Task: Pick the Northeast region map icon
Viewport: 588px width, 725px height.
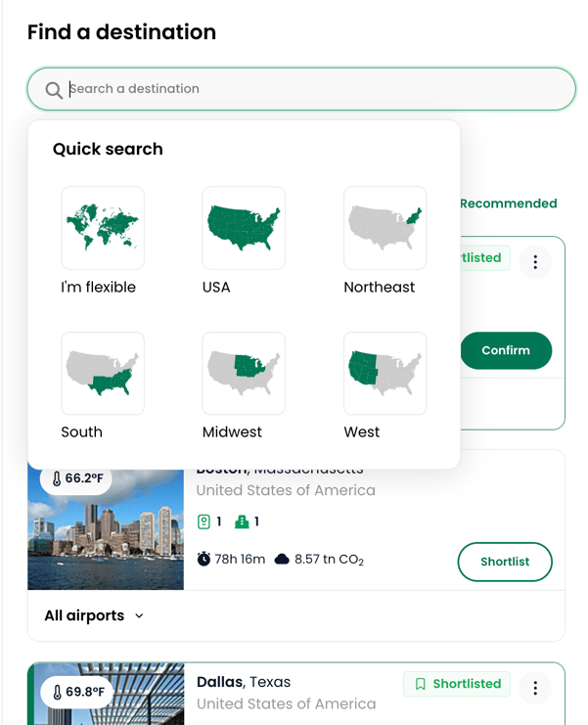Action: (x=385, y=228)
